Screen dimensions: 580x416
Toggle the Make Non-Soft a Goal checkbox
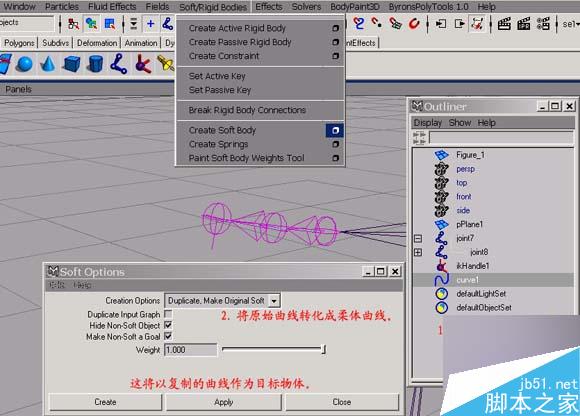[x=168, y=336]
